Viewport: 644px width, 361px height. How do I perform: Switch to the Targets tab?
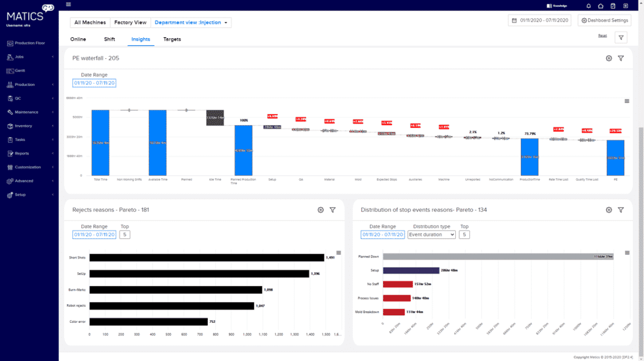coord(172,39)
